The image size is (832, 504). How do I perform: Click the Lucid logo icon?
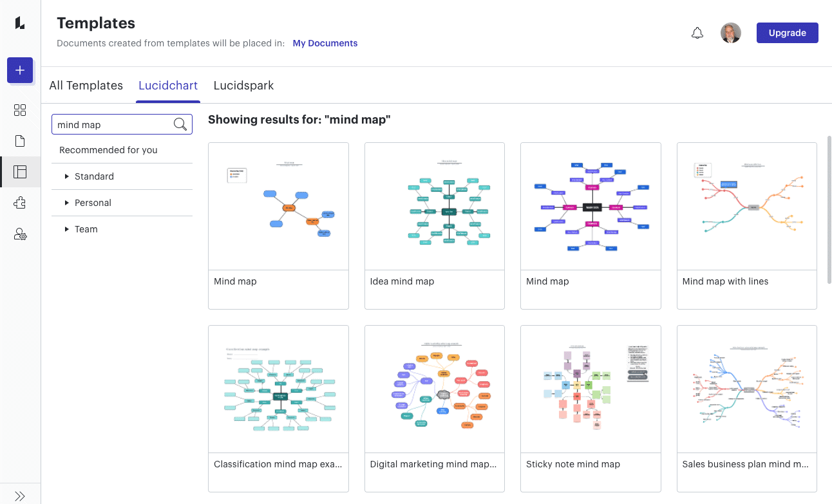click(20, 23)
